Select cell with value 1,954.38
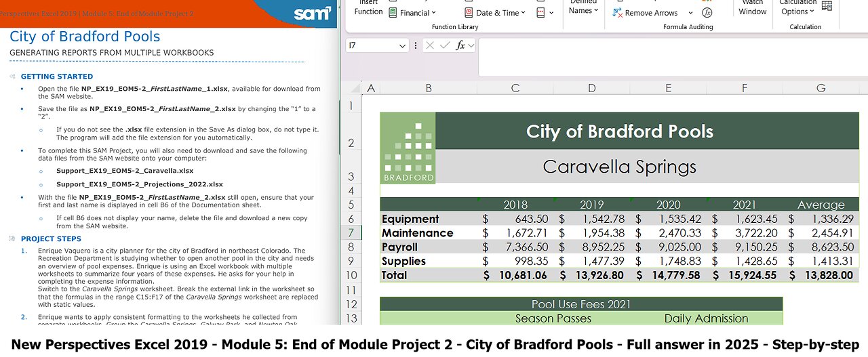868x357 pixels. 592,233
